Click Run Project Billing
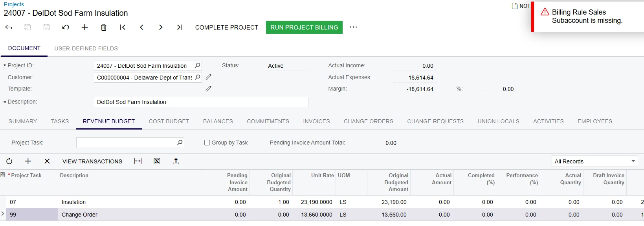The width and height of the screenshot is (644, 226). (x=304, y=28)
